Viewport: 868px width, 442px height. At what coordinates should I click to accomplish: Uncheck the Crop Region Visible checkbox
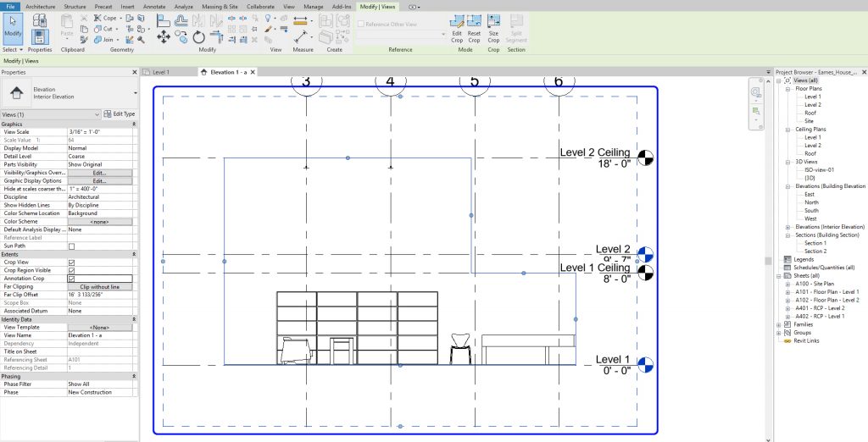(71, 270)
